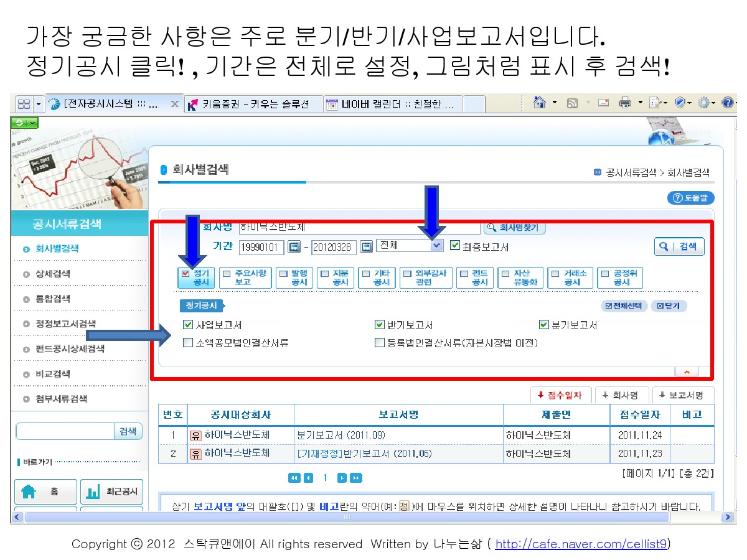Switch to 키움증권 browser tab
Screen dimensions: 747x560
(x=255, y=104)
